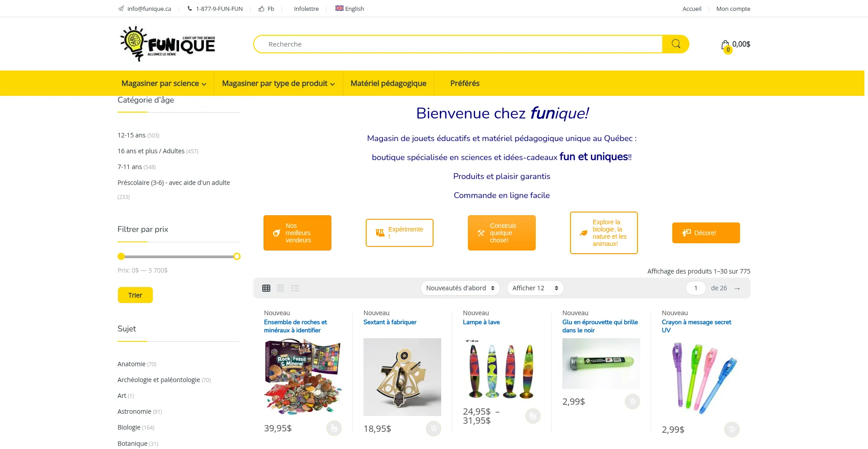Open the Matériel pédagogique menu item
The image size is (868, 449).
[388, 83]
